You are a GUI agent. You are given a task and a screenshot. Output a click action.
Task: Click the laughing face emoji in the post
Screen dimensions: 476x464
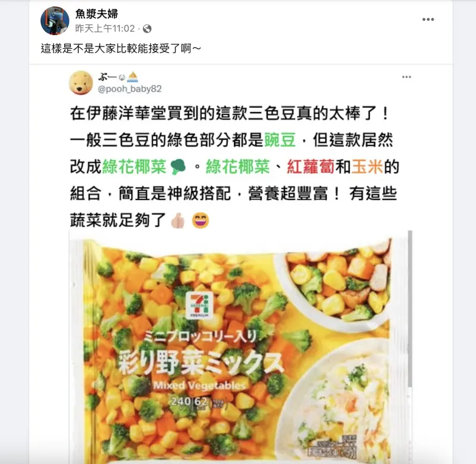201,220
